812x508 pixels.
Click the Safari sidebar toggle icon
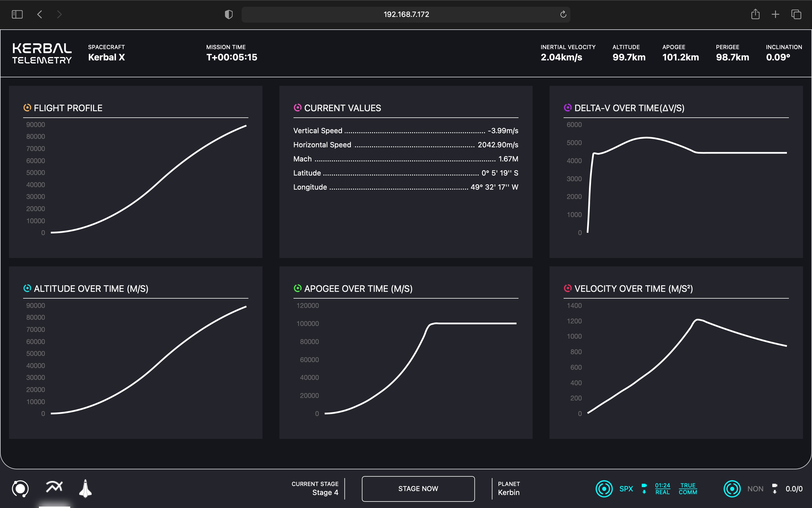[17, 14]
